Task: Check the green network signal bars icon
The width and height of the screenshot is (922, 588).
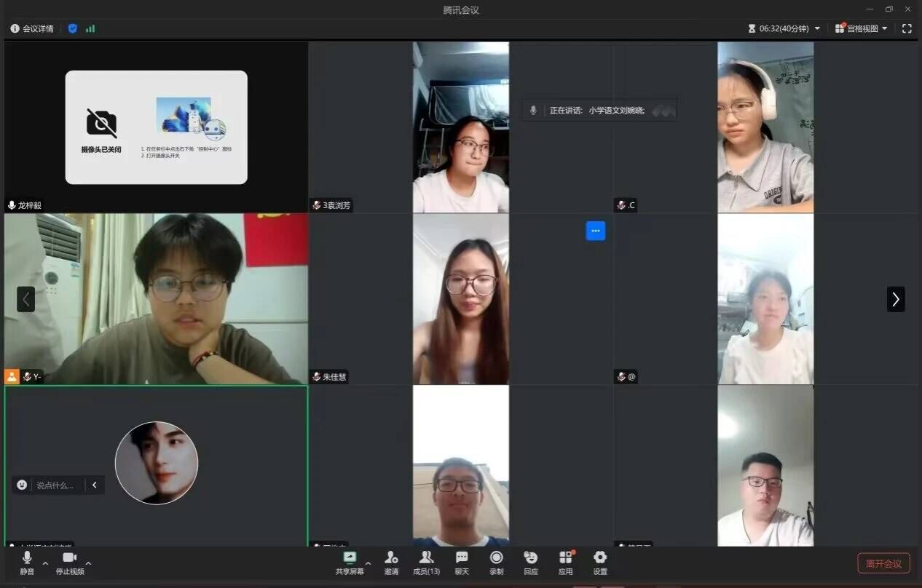Action: pyautogui.click(x=90, y=28)
